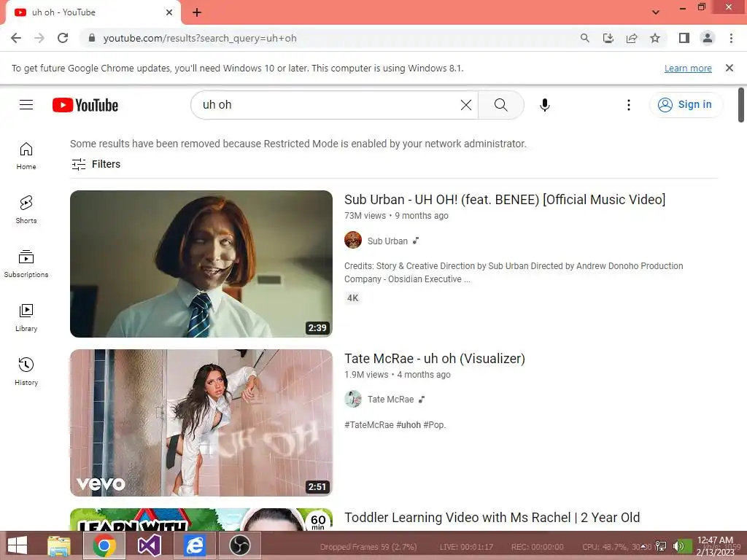Click the Sign in button
Image resolution: width=747 pixels, height=560 pixels.
685,105
